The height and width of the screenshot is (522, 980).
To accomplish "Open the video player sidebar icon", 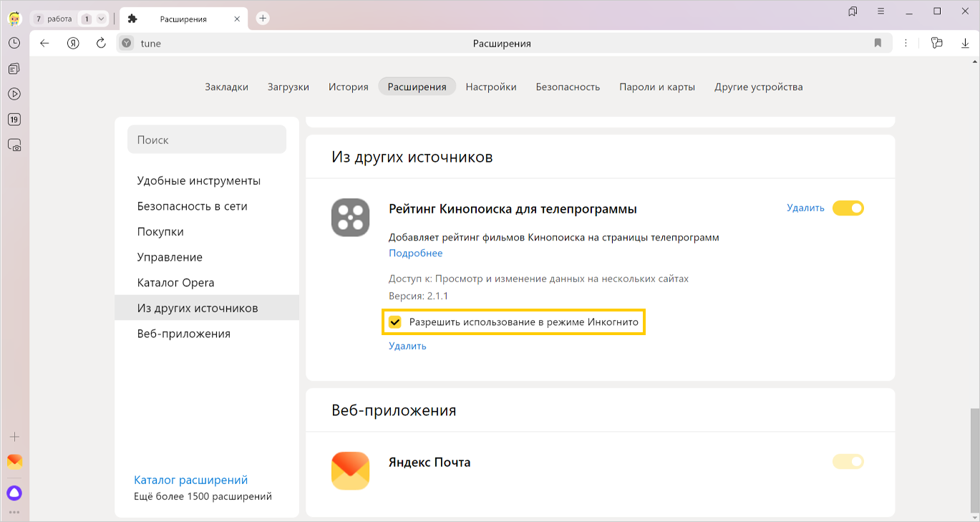I will pyautogui.click(x=14, y=94).
